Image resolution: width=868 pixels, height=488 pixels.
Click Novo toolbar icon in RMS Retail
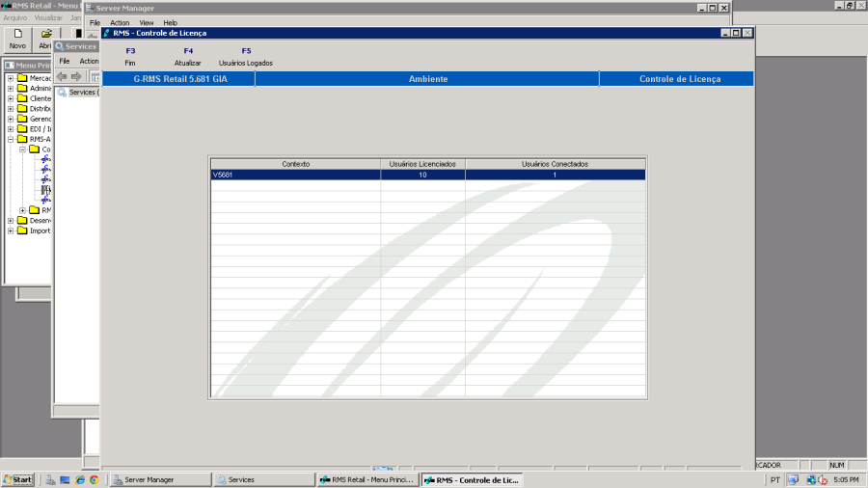tap(17, 40)
